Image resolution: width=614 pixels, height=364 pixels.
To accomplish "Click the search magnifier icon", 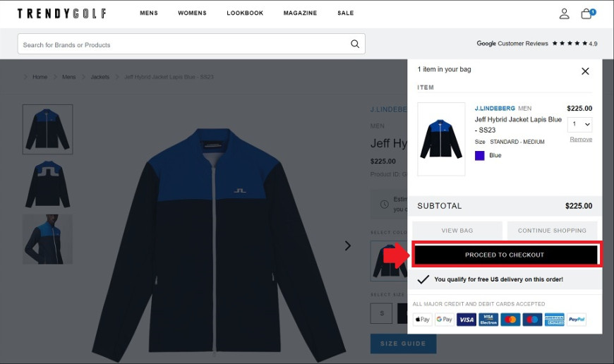I will coord(355,44).
